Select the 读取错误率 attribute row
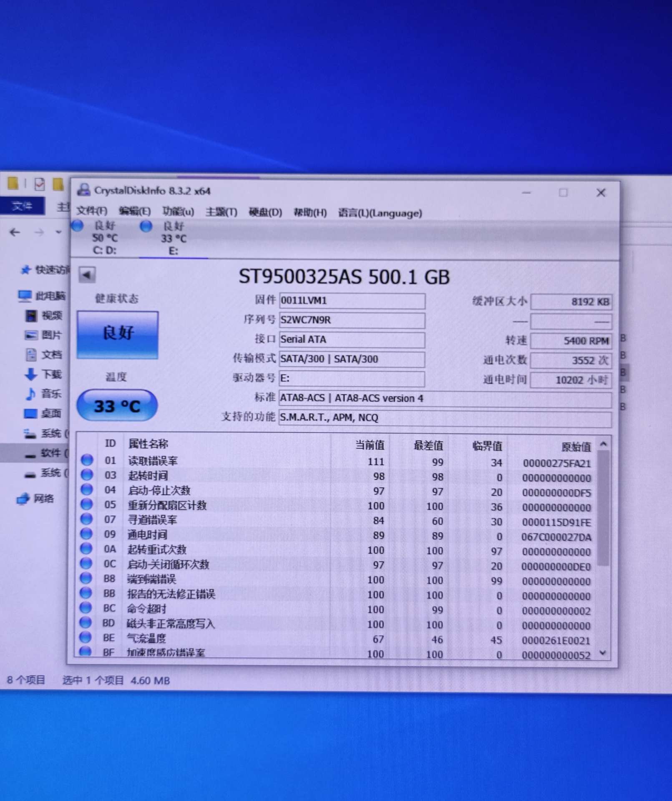The image size is (672, 801). click(337, 461)
